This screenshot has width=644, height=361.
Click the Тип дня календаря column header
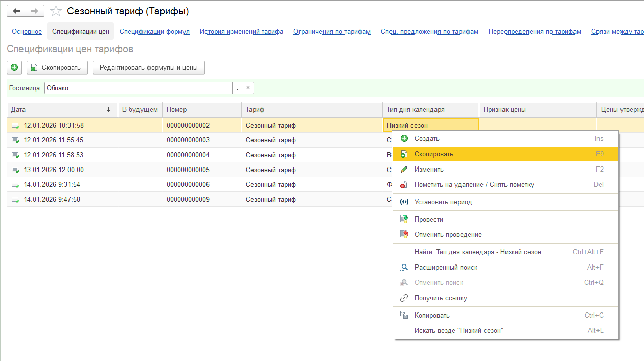pos(430,110)
